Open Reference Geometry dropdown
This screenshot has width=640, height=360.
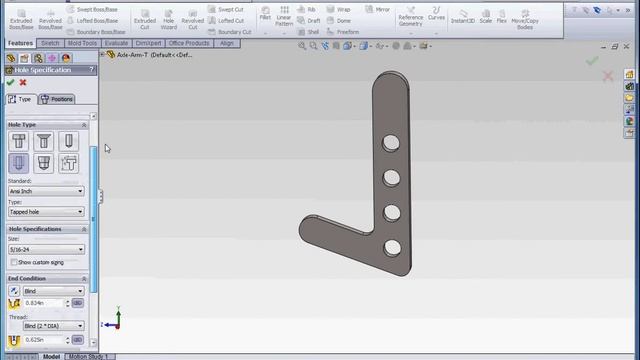[411, 33]
